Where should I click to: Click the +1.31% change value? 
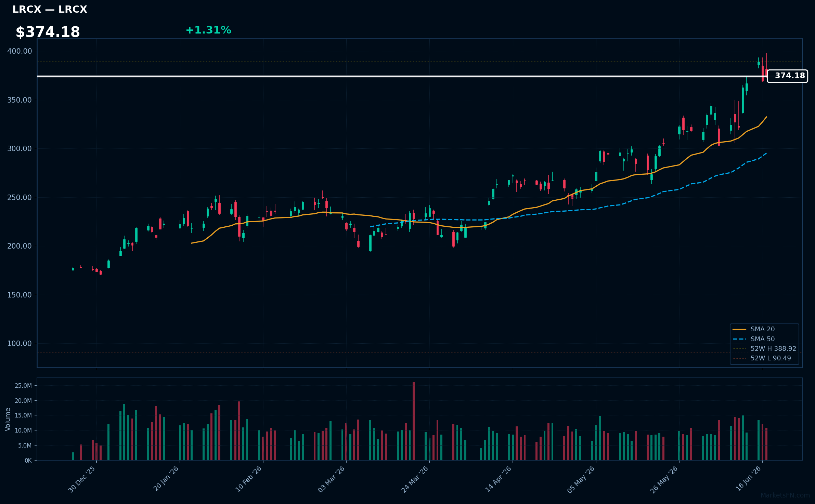(x=208, y=30)
